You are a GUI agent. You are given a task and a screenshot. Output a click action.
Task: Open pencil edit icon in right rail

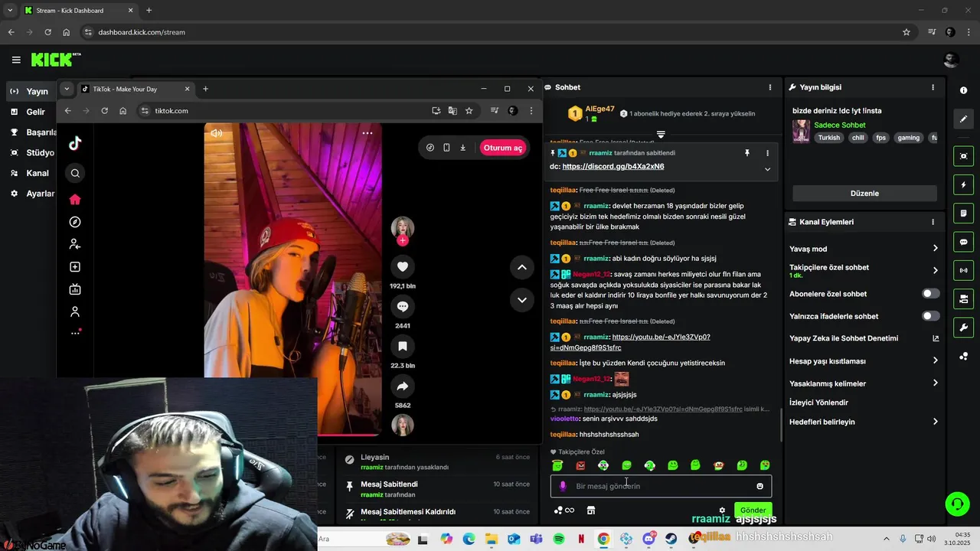click(963, 119)
